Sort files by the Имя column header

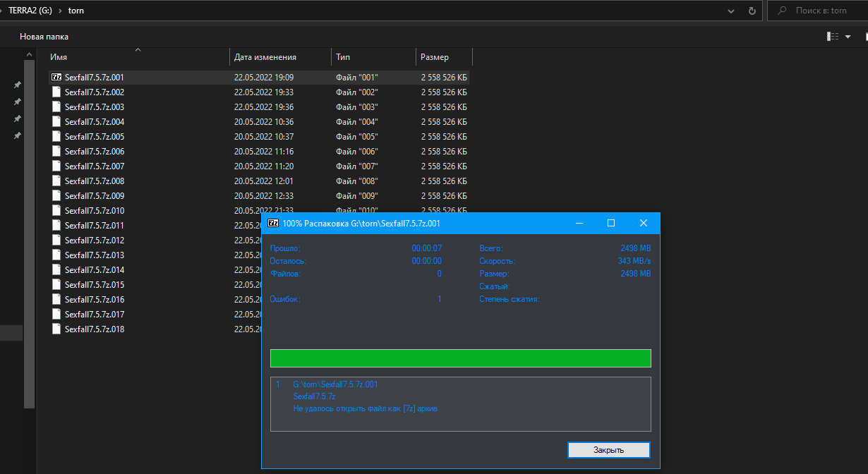[59, 57]
